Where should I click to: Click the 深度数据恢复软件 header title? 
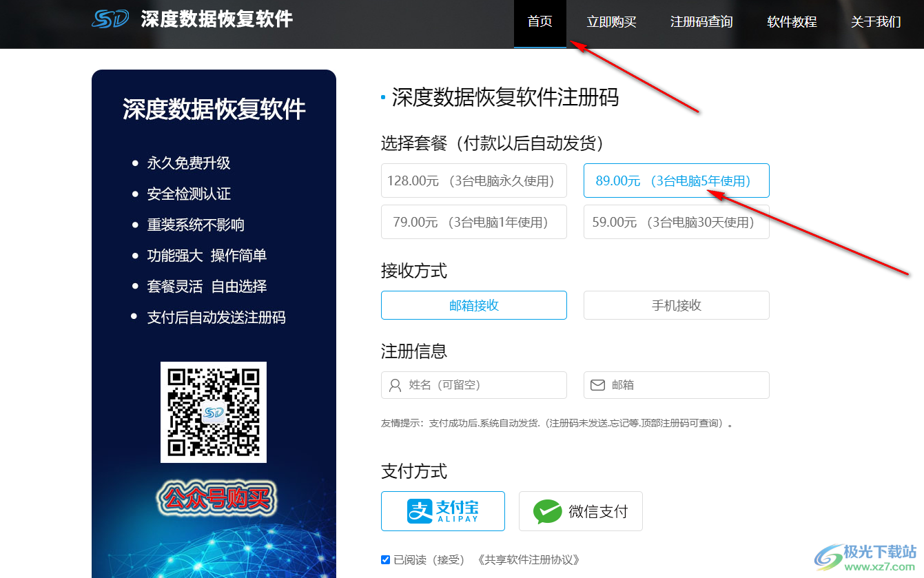pyautogui.click(x=217, y=19)
